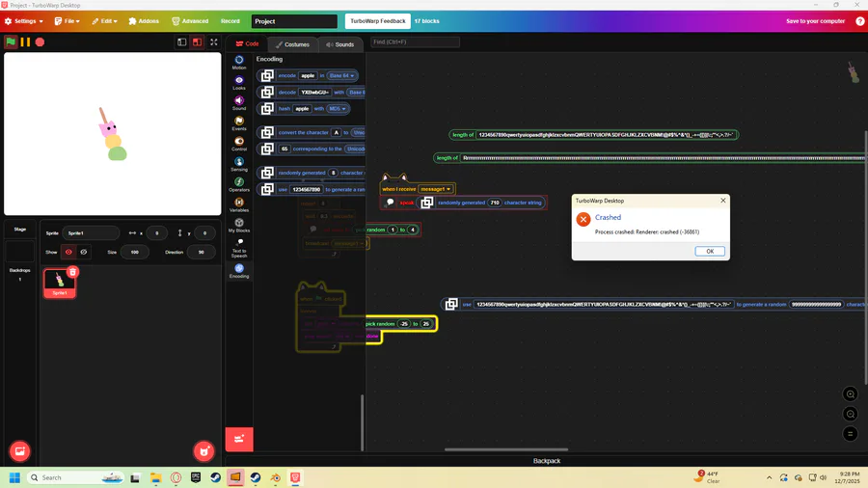Click OK in the Crashed dialog
Viewport: 868px width, 488px height.
pos(710,251)
